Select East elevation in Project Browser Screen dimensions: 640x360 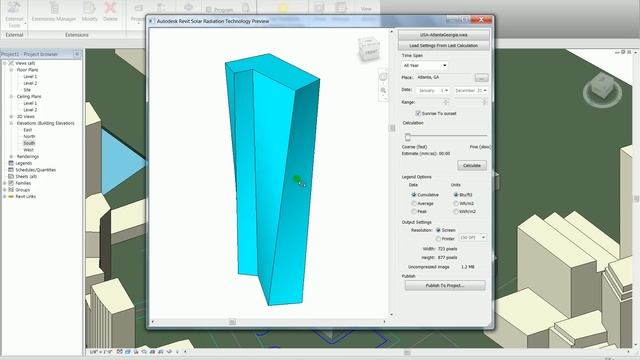click(27, 130)
